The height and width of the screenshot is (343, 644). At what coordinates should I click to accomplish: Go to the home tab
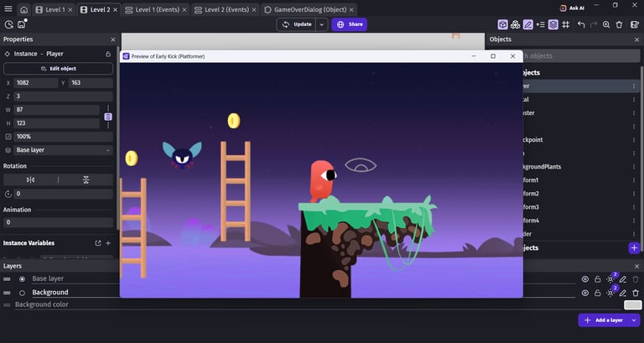tap(24, 9)
